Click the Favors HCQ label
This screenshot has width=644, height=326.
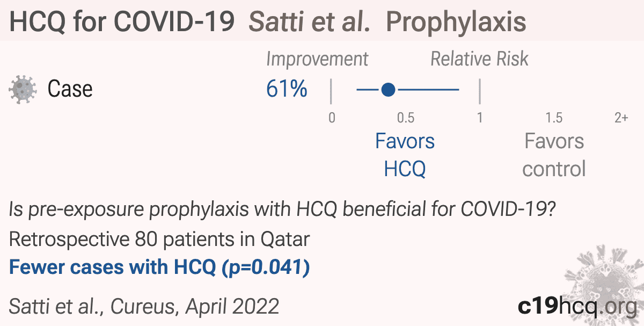click(405, 155)
